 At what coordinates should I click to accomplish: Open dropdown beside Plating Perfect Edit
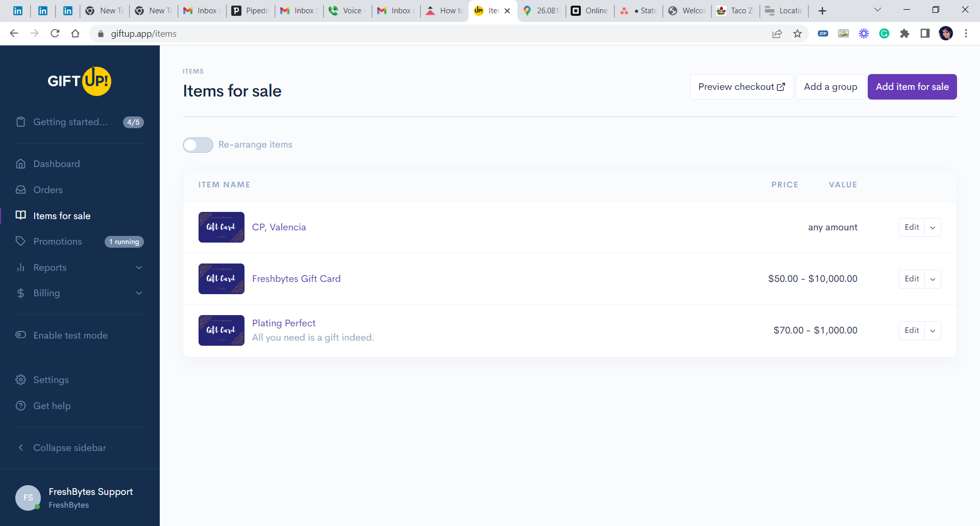[933, 331]
